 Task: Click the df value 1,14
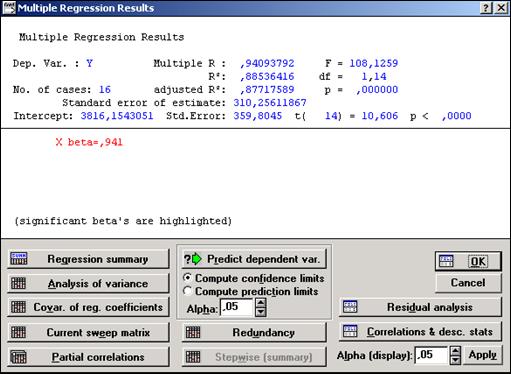pyautogui.click(x=374, y=77)
